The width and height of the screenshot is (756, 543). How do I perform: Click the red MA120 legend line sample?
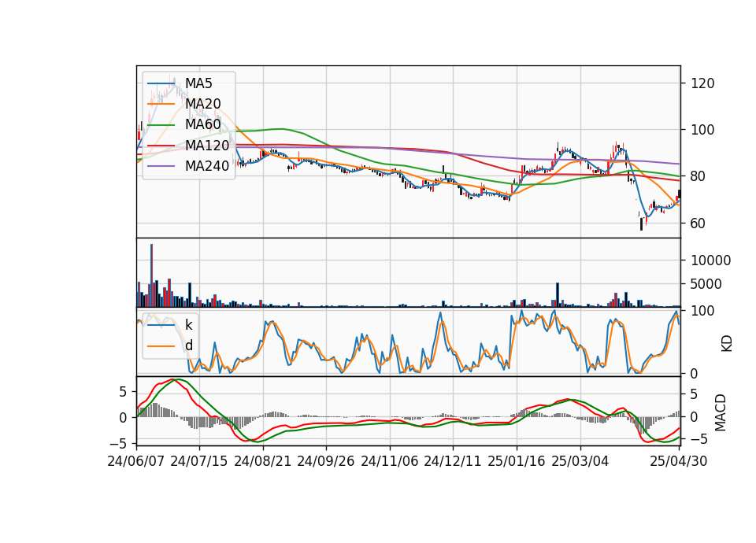click(x=161, y=146)
